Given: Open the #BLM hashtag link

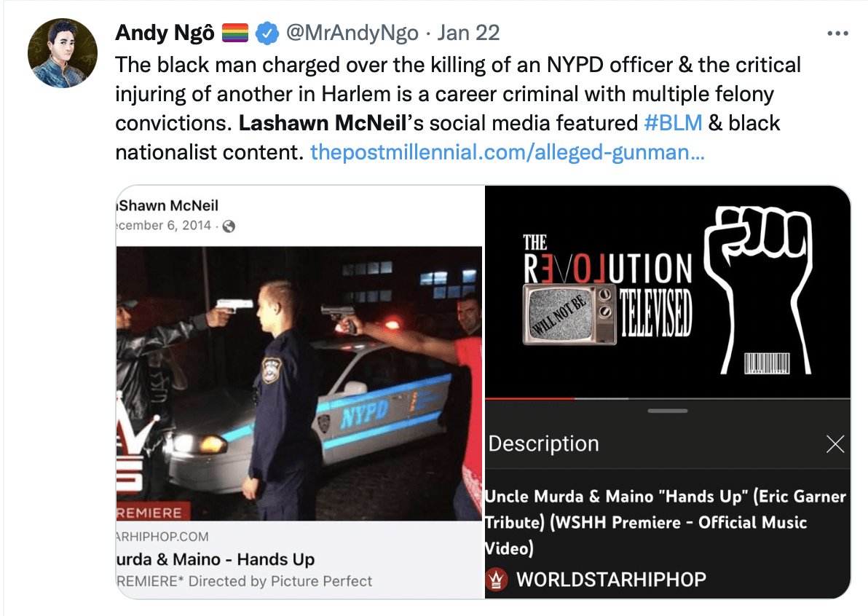Looking at the screenshot, I should click(673, 123).
